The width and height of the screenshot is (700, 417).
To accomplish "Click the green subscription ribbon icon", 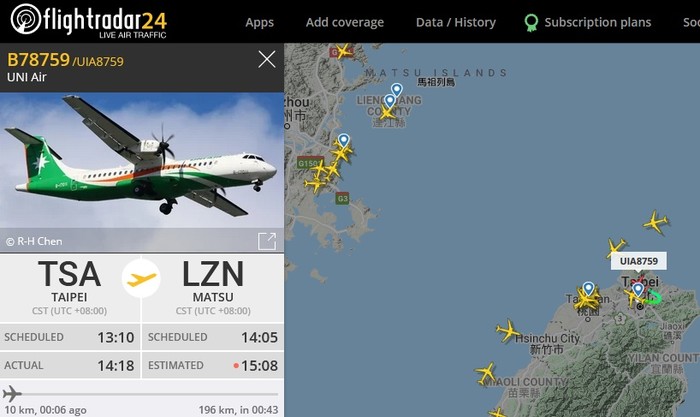I will [x=531, y=22].
